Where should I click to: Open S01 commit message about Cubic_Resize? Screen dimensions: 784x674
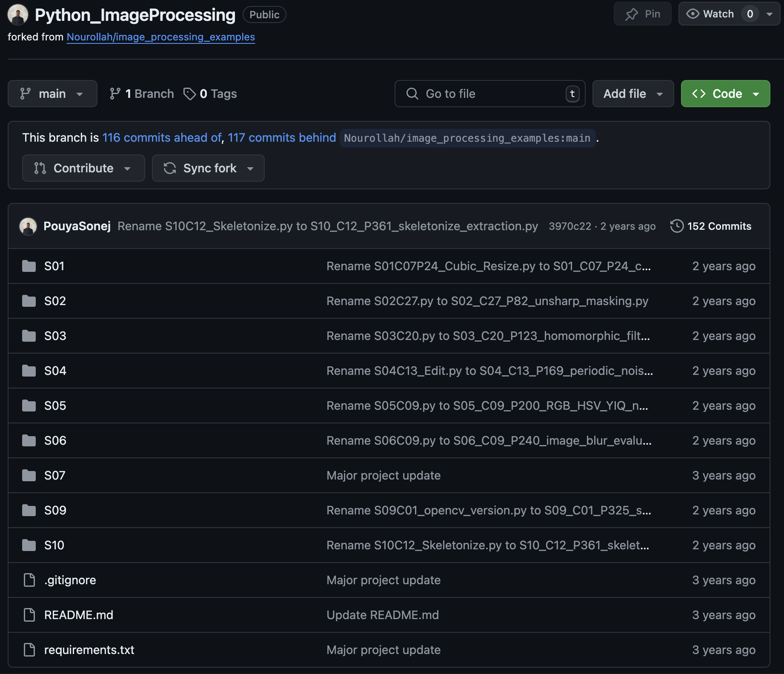(x=489, y=266)
